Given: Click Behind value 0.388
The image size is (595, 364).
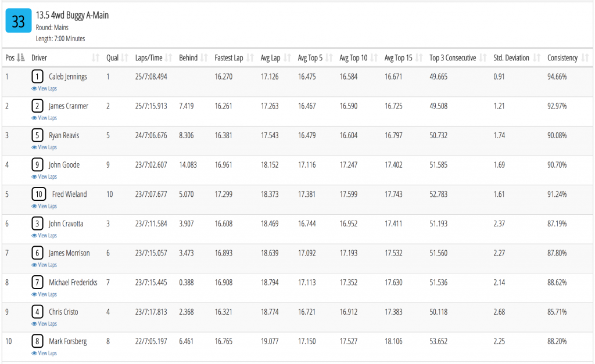Looking at the screenshot, I should 187,283.
